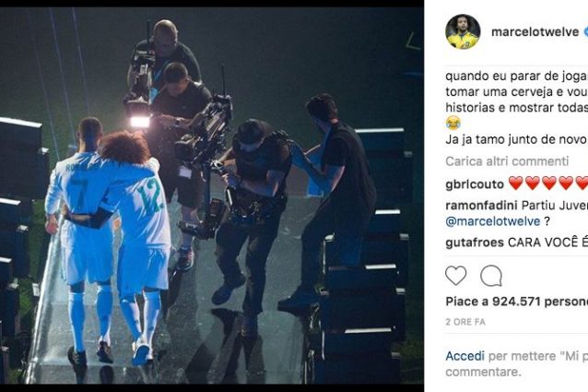588x392 pixels.
Task: View the Piace a 924.571 persone list
Action: [x=517, y=302]
